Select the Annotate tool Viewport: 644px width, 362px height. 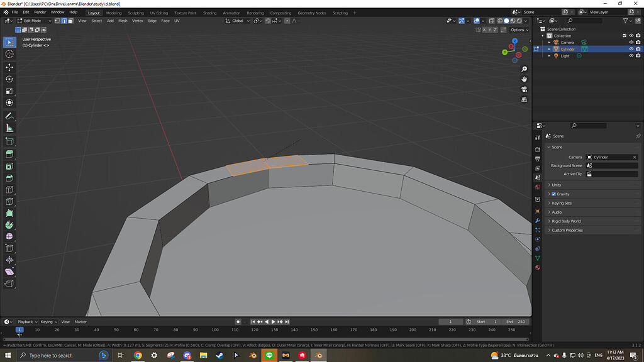9,116
